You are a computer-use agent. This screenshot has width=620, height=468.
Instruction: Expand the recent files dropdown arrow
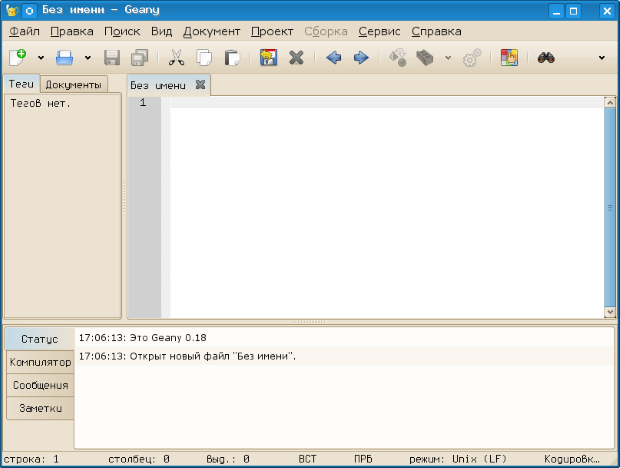point(88,58)
